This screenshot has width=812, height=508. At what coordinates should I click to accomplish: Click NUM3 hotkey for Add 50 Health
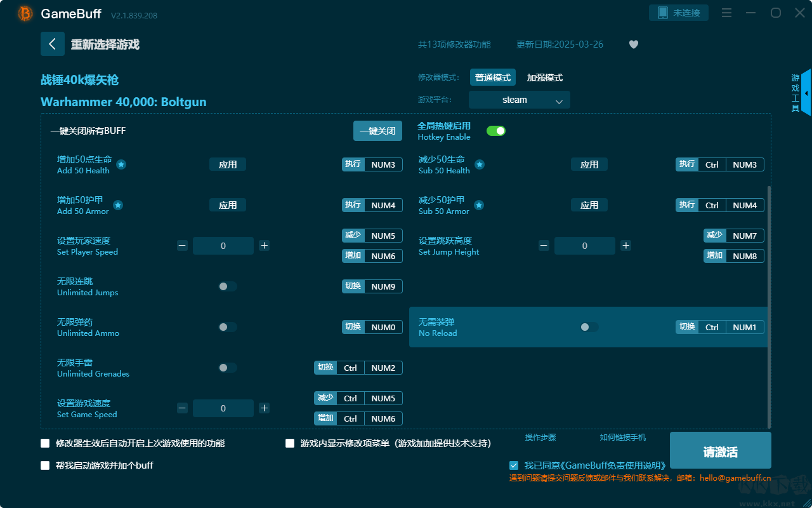point(372,164)
